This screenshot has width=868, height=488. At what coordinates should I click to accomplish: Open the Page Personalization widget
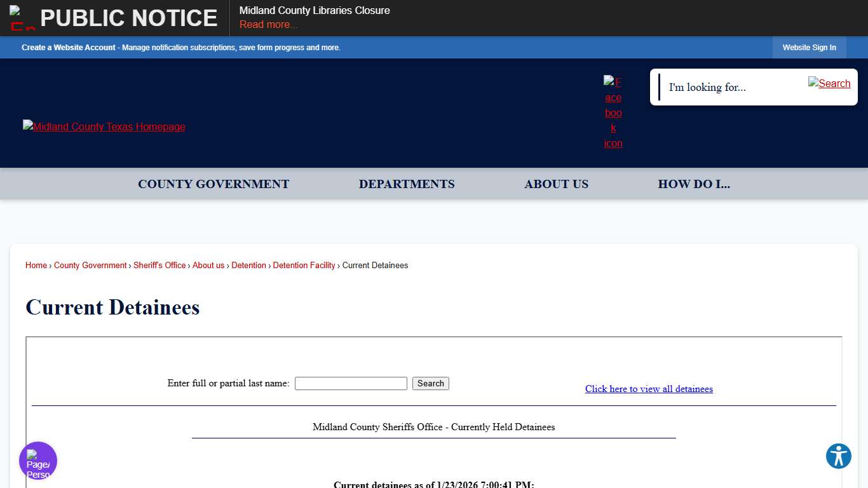(x=38, y=460)
